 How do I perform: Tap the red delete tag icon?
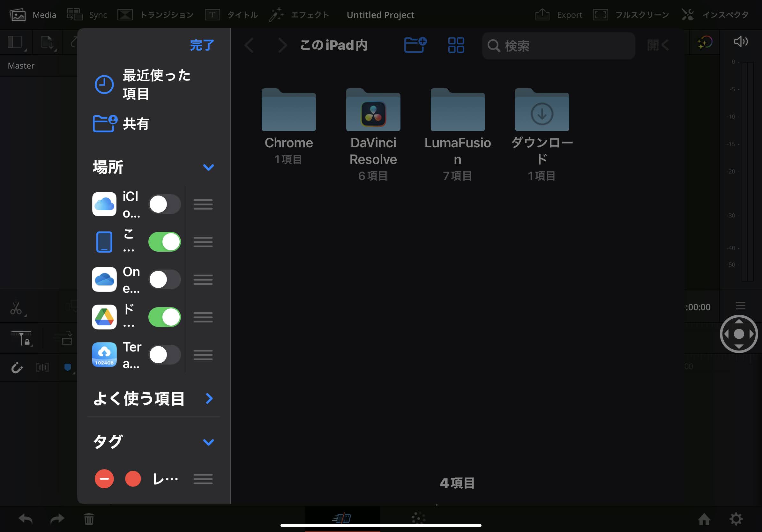[104, 479]
